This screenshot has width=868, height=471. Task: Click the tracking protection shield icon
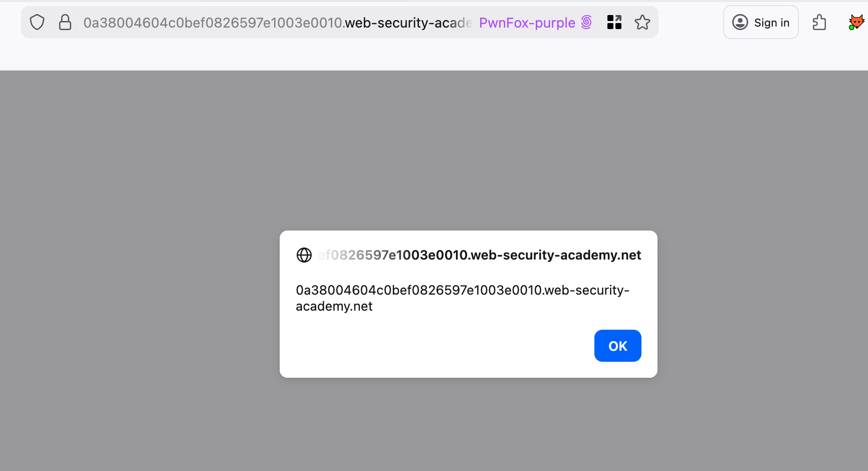(37, 23)
